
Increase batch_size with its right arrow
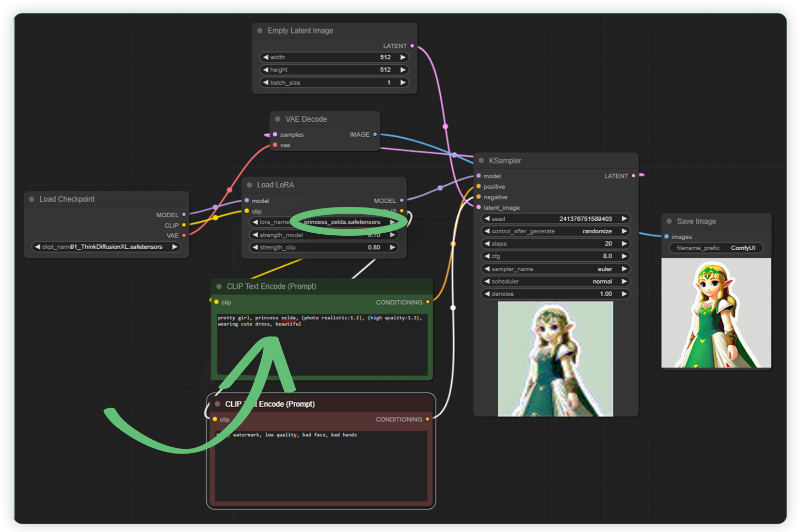403,83
